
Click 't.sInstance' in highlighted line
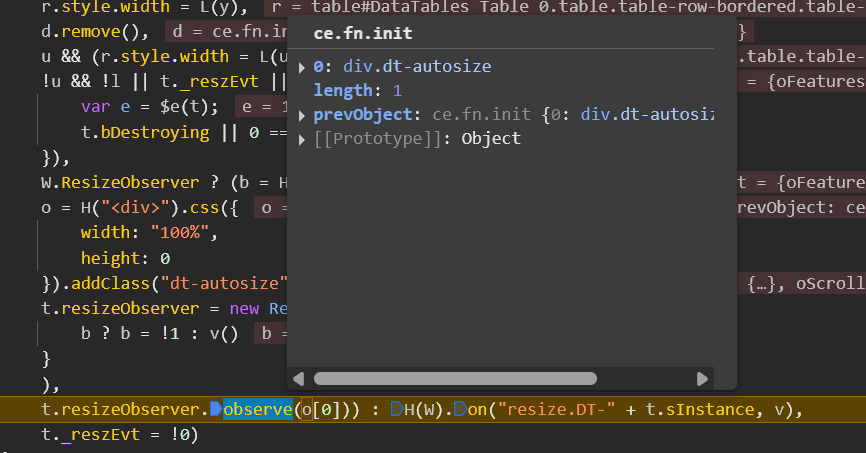(x=700, y=409)
